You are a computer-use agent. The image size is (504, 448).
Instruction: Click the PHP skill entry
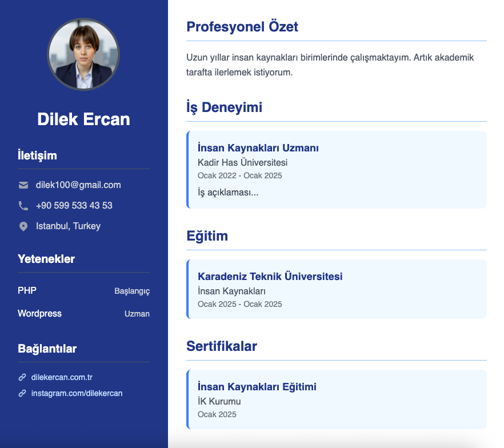tap(27, 291)
